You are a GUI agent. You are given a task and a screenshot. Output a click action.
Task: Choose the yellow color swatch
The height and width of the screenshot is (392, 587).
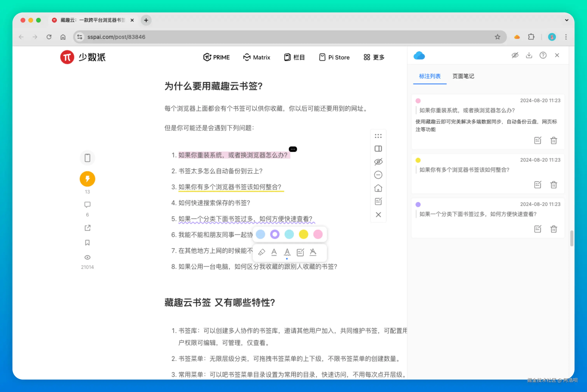coord(303,234)
